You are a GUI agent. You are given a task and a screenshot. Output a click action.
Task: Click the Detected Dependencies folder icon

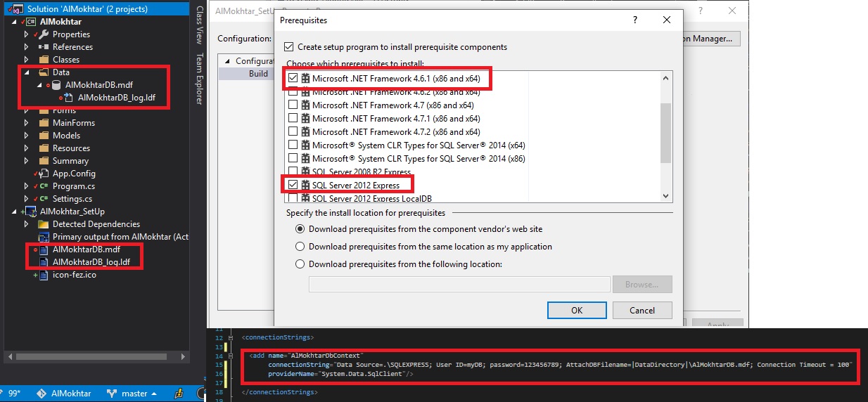click(44, 224)
